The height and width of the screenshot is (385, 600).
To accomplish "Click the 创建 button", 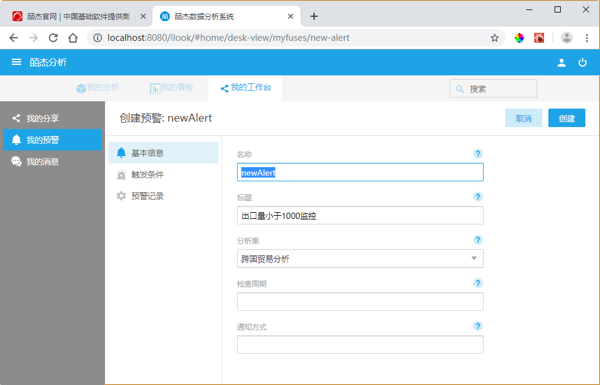I will pos(567,118).
